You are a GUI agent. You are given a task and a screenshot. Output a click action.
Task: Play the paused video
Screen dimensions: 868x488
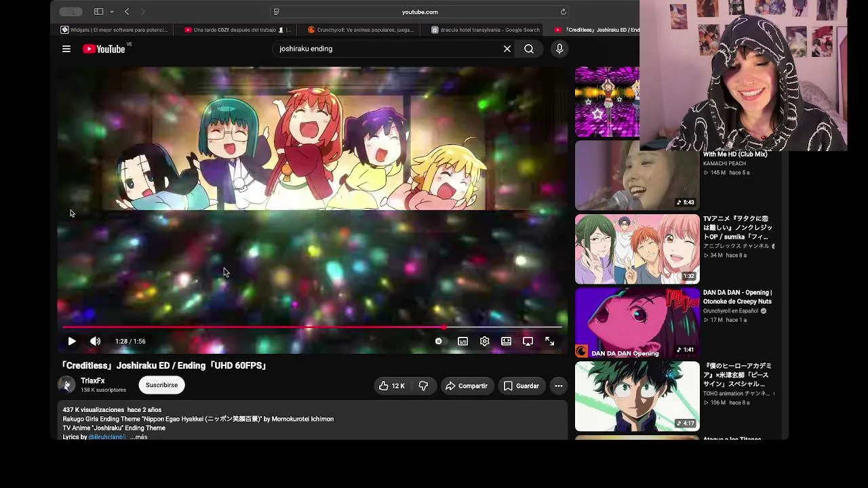(x=72, y=341)
